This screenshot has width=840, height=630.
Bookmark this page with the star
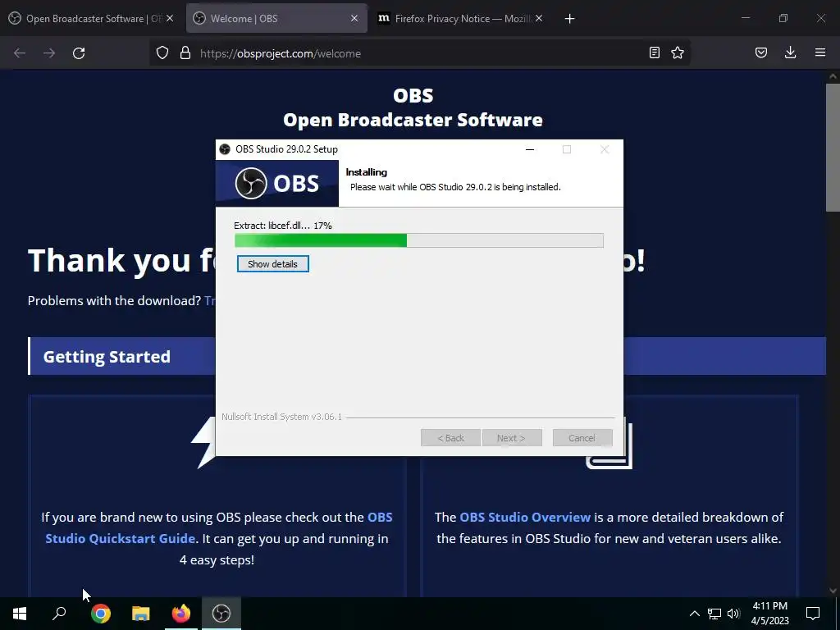[x=678, y=52]
